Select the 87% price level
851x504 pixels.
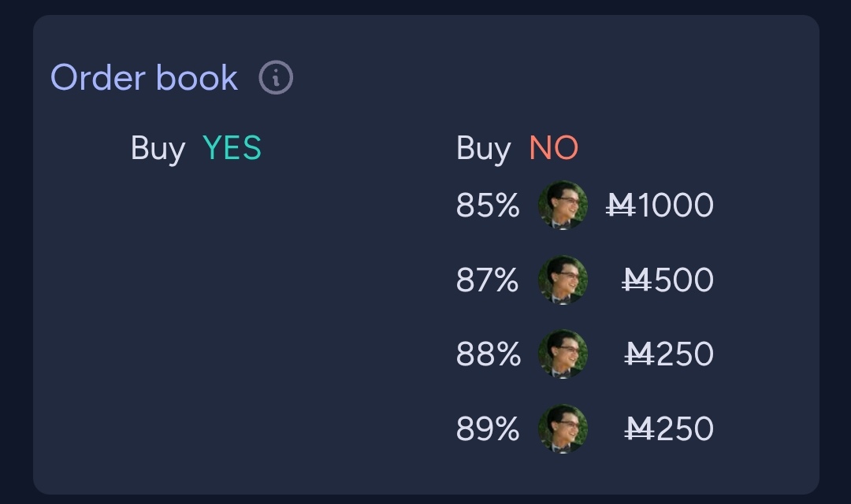click(x=488, y=280)
